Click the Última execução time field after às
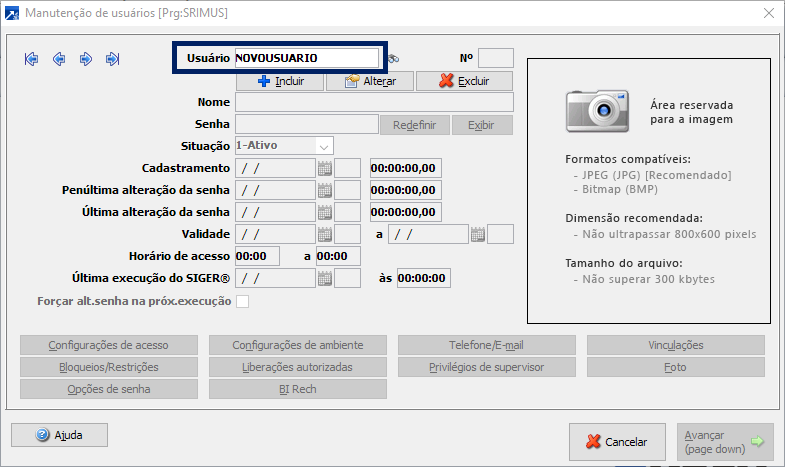The height and width of the screenshot is (467, 785). point(424,278)
